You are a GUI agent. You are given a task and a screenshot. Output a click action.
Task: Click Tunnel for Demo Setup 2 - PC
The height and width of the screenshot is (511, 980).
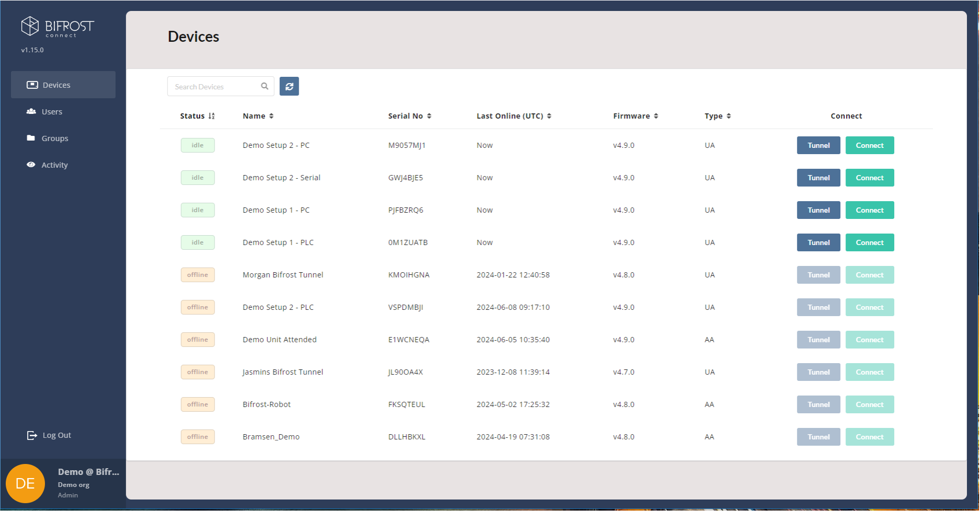818,145
